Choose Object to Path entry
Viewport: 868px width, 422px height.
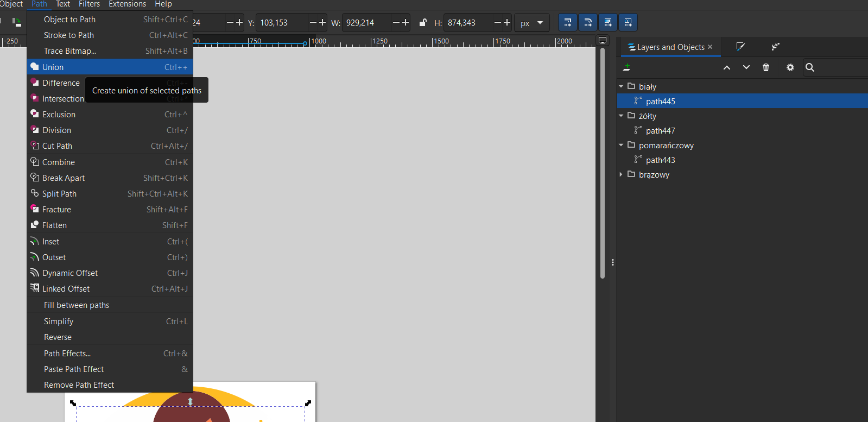[110, 19]
